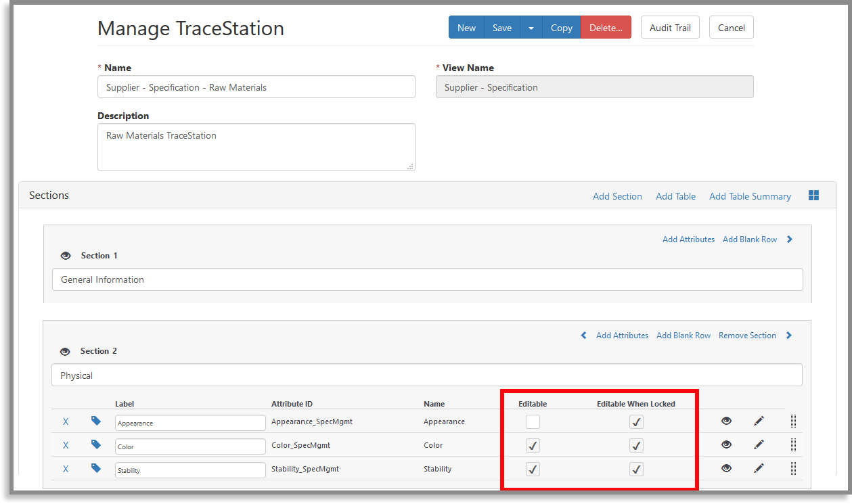Screen dimensions: 852x504
Task: Click Add Attributes in Section 2
Action: coord(622,336)
